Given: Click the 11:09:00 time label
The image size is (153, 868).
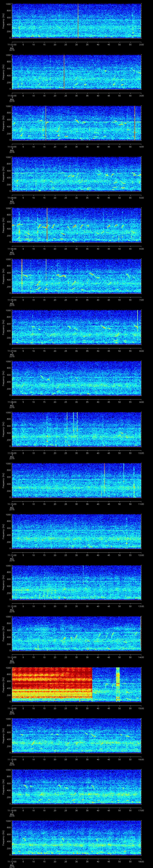Looking at the screenshot, I should pyautogui.click(x=12, y=453).
